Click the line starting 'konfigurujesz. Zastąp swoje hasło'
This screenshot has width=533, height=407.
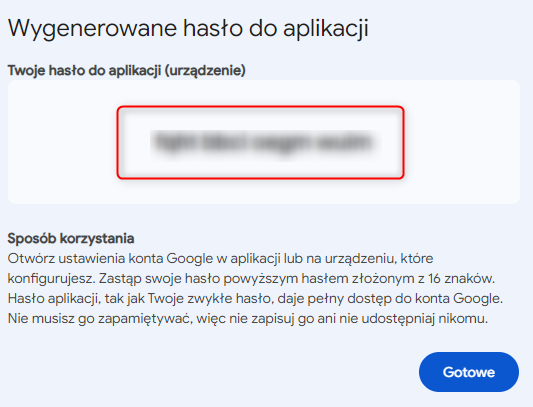[x=251, y=279]
